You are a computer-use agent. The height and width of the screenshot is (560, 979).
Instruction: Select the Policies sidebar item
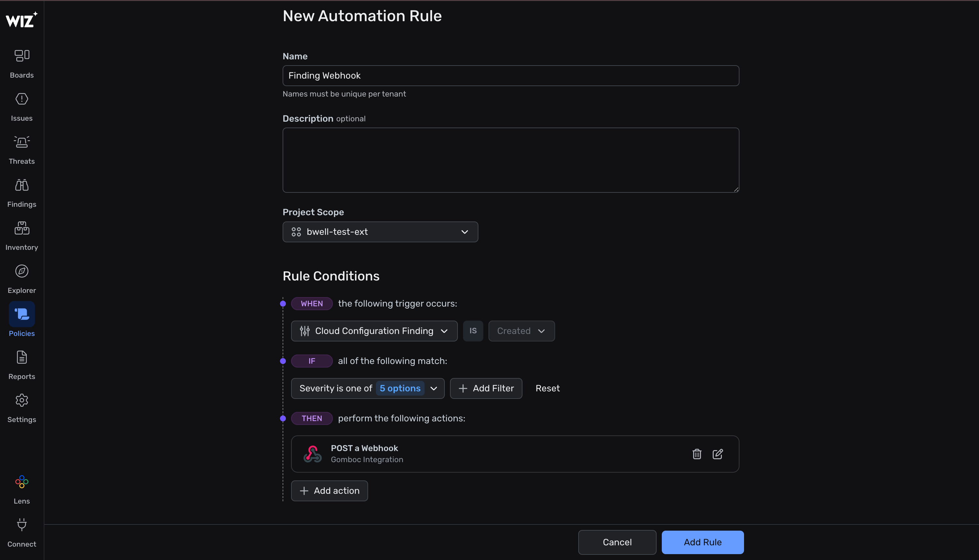coord(22,319)
